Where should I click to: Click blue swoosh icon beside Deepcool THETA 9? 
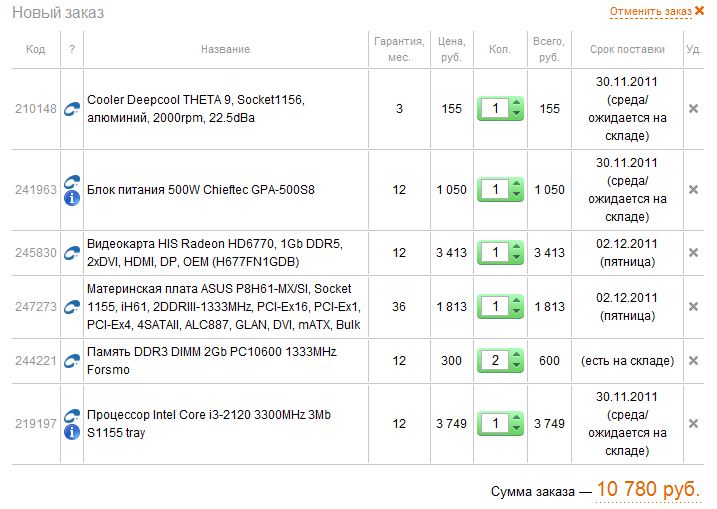72,109
